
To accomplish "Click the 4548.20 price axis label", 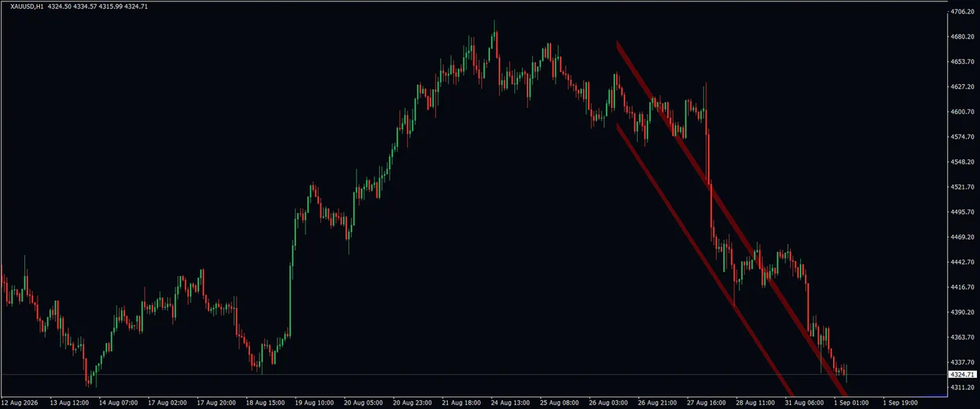I will pyautogui.click(x=962, y=162).
